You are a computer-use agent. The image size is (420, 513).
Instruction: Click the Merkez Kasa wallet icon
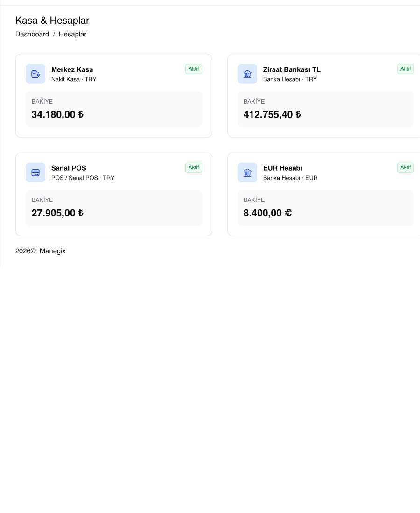35,74
